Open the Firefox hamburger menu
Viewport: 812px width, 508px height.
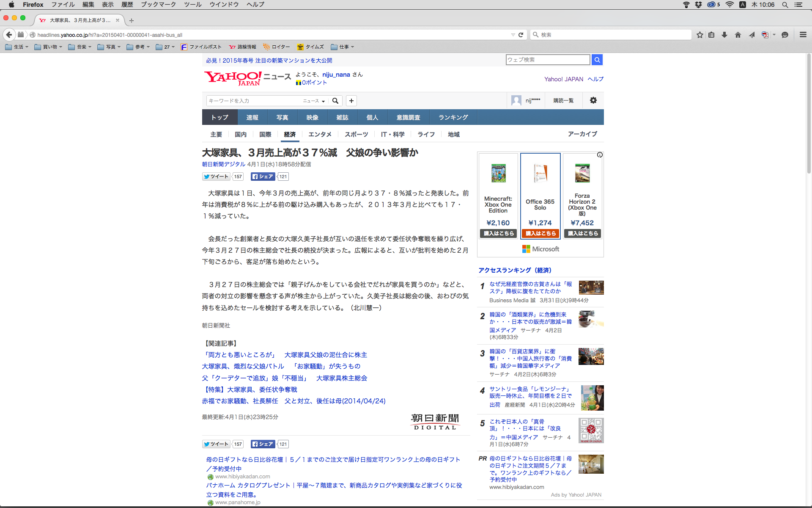point(803,35)
